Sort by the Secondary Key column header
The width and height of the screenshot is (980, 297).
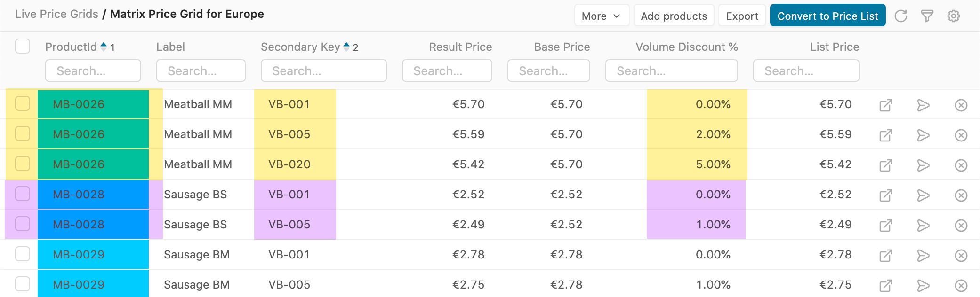click(300, 47)
